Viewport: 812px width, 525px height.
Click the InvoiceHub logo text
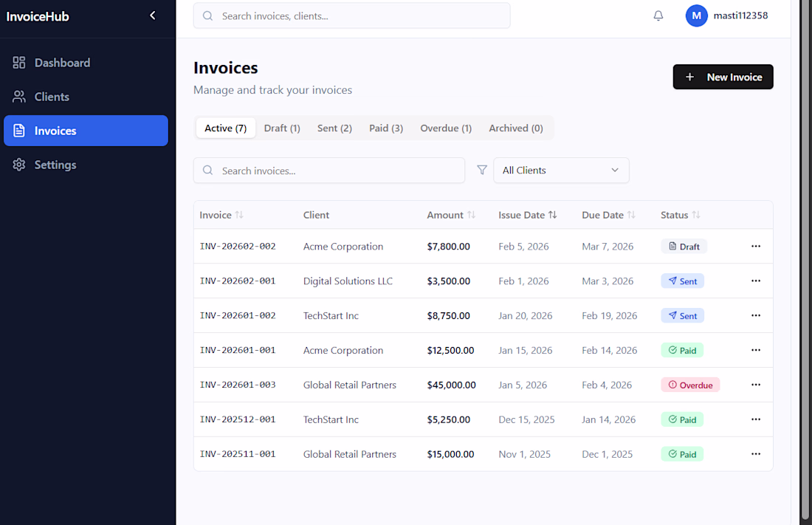pyautogui.click(x=38, y=16)
